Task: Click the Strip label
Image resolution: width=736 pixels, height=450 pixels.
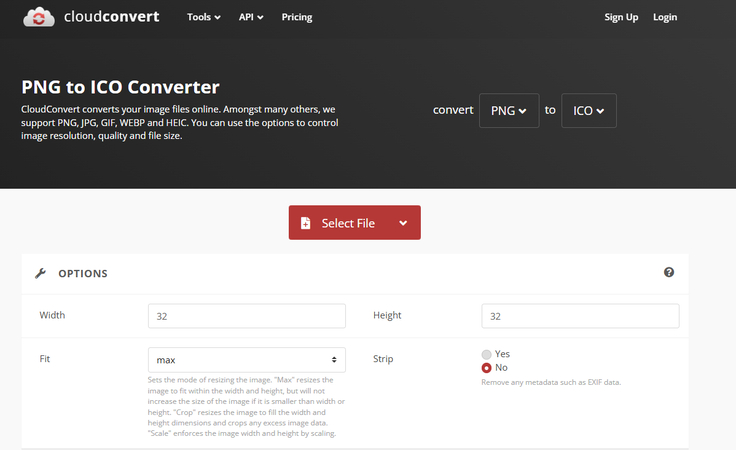Action: (383, 359)
